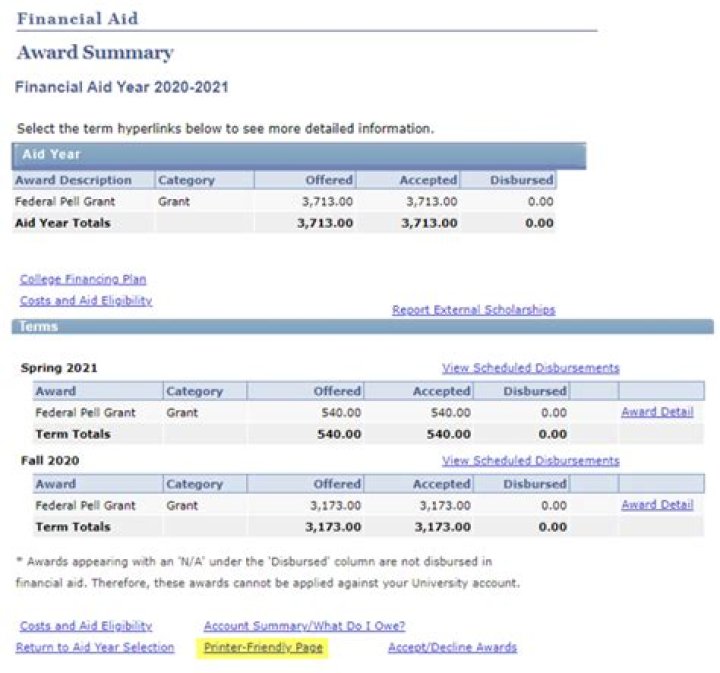The height and width of the screenshot is (673, 720).
Task: Open Account Summary/What Do I Owe? link
Action: (304, 626)
